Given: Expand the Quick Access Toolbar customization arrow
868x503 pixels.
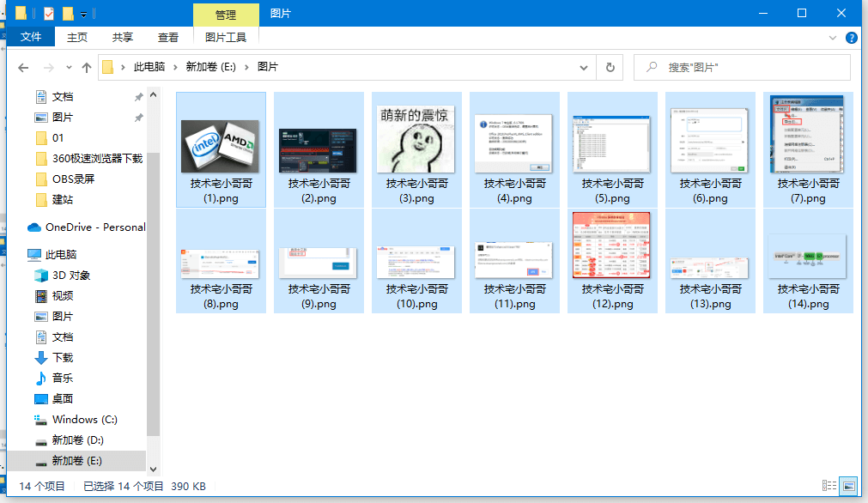Looking at the screenshot, I should 82,14.
